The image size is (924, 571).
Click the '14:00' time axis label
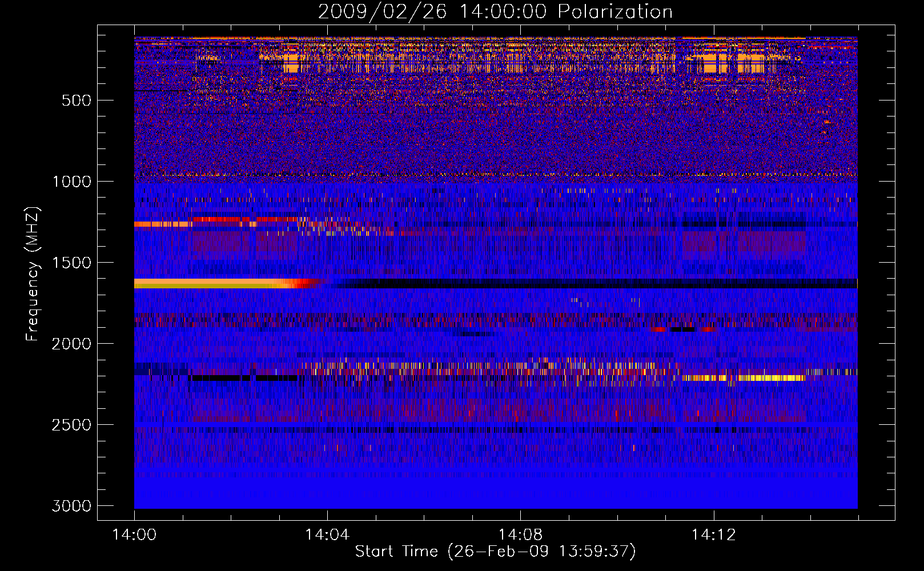(134, 535)
